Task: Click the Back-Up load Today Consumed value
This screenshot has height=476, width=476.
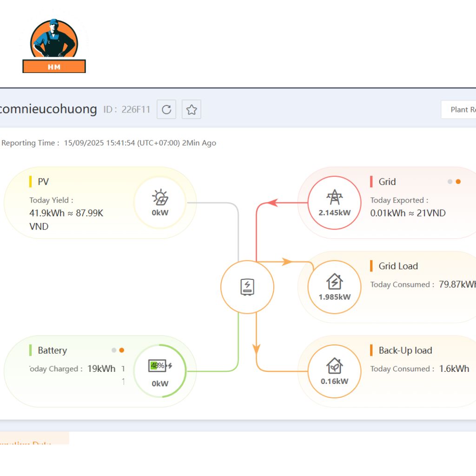Action: tap(454, 369)
